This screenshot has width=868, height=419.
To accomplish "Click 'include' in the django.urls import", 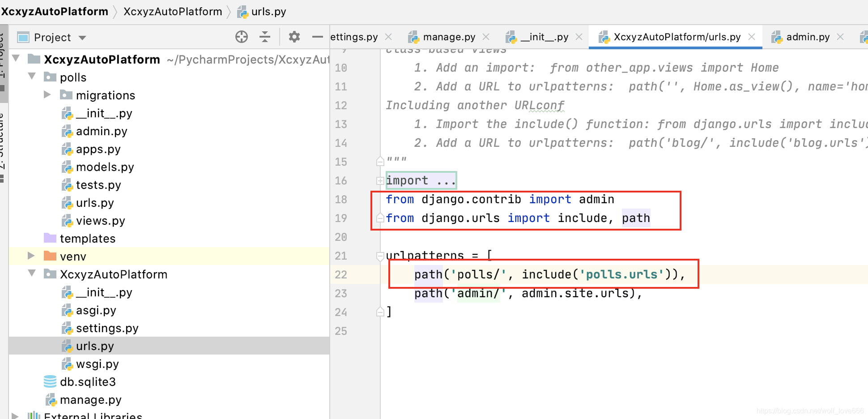I will (x=582, y=218).
